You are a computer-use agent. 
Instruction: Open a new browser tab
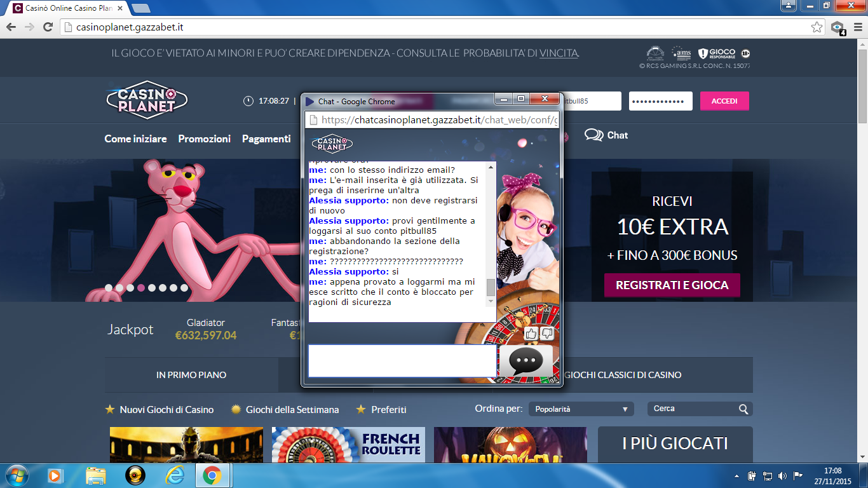[x=141, y=8]
